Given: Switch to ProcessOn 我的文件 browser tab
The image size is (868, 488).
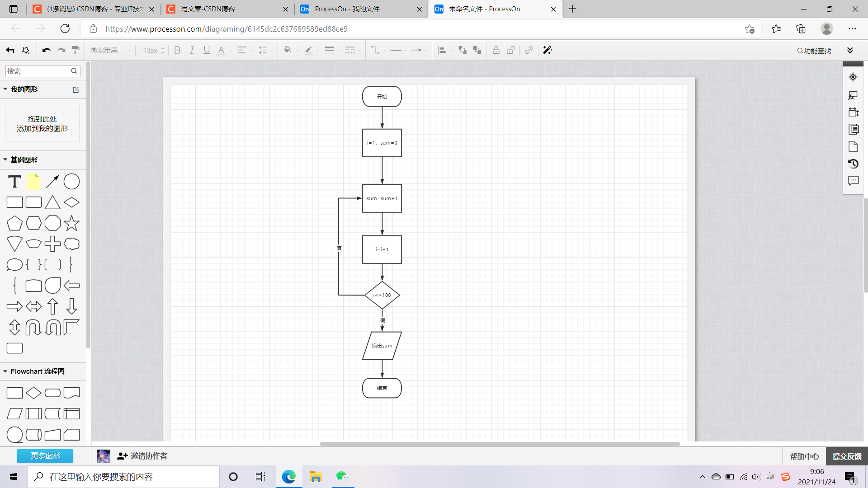Looking at the screenshot, I should (x=347, y=9).
